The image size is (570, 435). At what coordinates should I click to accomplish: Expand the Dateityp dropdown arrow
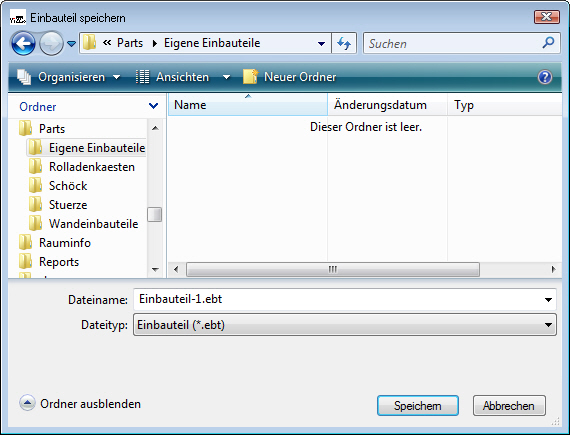pyautogui.click(x=548, y=325)
